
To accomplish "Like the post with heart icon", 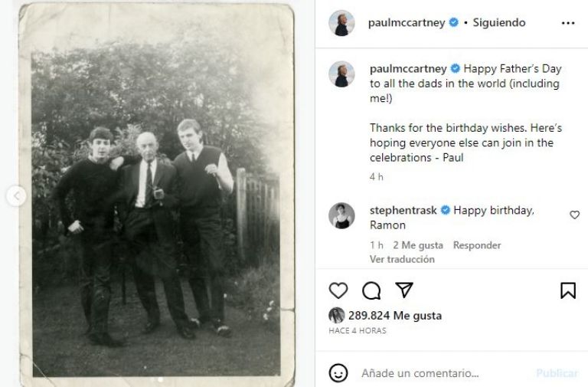I will tap(338, 290).
